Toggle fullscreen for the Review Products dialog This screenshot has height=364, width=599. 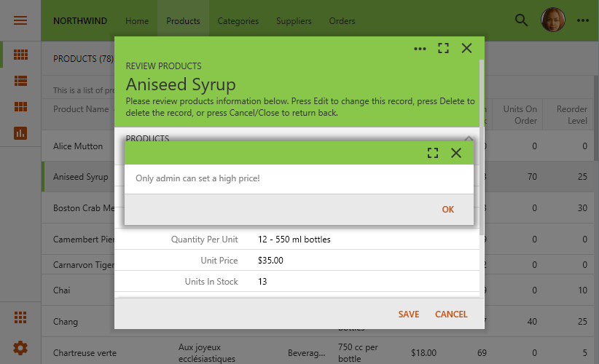[443, 48]
